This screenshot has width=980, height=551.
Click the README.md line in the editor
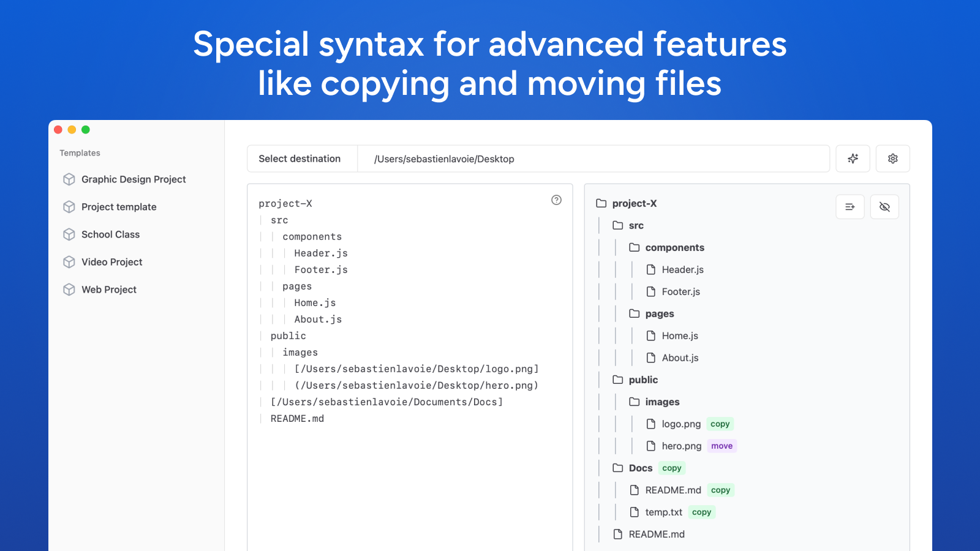click(x=297, y=418)
